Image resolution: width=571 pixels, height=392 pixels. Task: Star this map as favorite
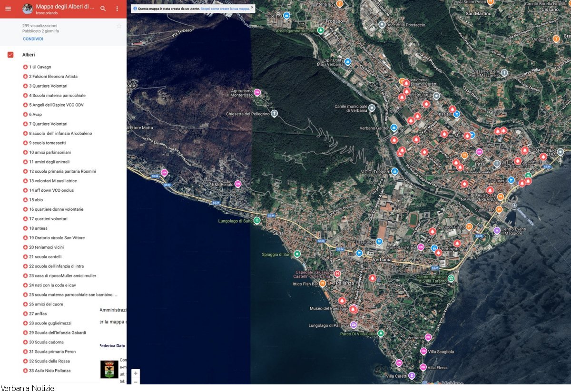(119, 26)
